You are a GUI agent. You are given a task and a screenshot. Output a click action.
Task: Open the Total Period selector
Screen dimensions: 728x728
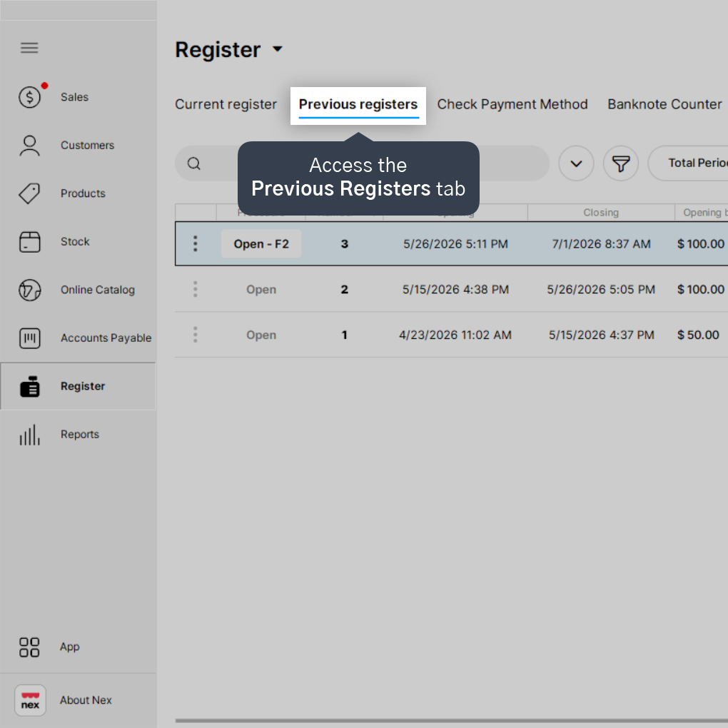pos(688,163)
